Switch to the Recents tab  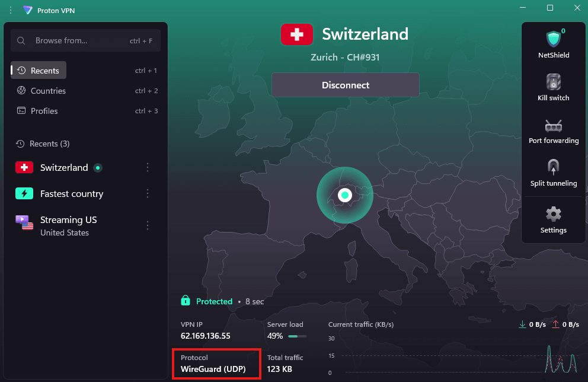(x=39, y=70)
